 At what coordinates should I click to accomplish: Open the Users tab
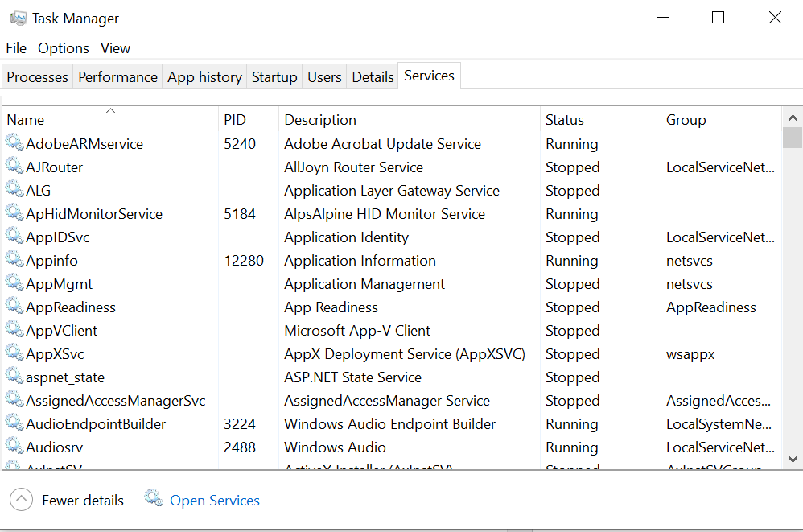324,76
